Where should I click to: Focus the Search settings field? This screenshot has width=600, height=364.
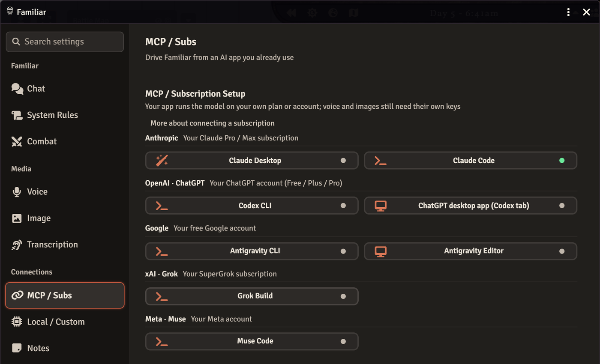pyautogui.click(x=65, y=42)
